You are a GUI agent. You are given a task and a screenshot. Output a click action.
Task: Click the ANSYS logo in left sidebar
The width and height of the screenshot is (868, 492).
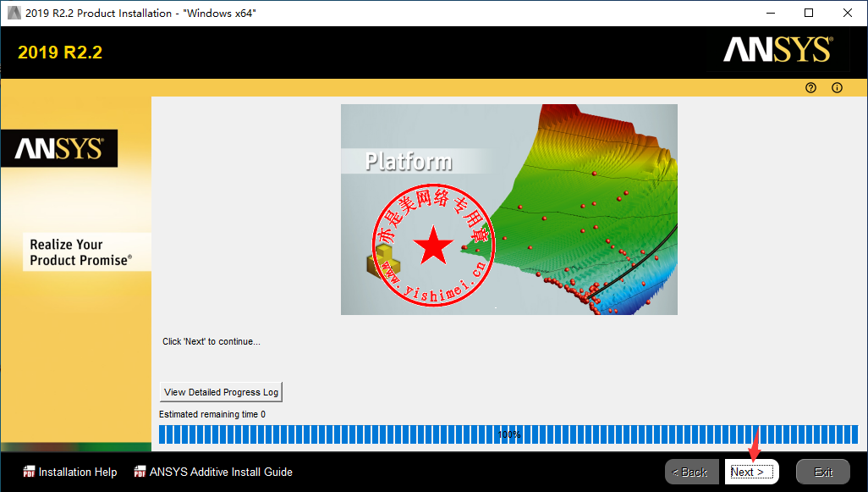[59, 148]
